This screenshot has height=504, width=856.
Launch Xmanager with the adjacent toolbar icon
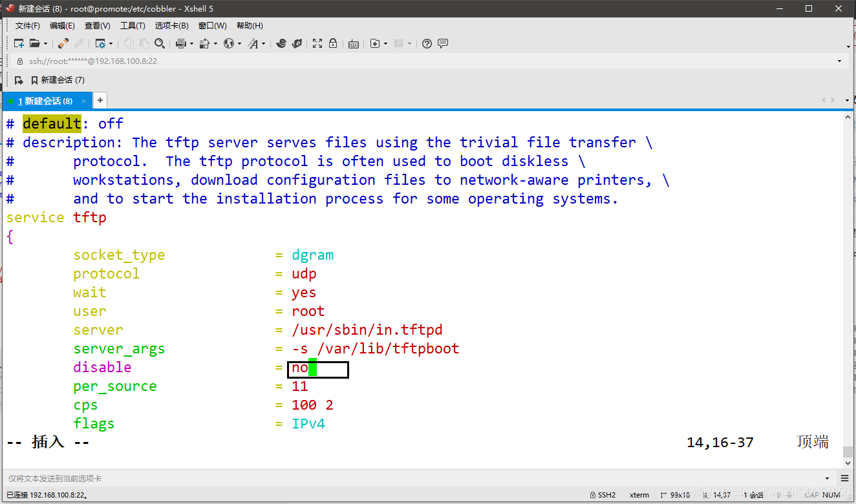pos(297,43)
